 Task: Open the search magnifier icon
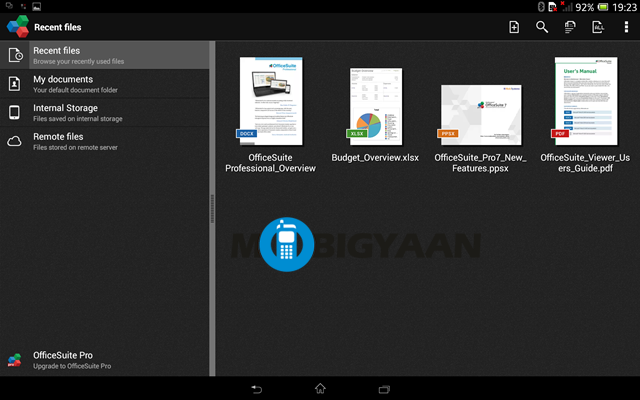(x=542, y=27)
